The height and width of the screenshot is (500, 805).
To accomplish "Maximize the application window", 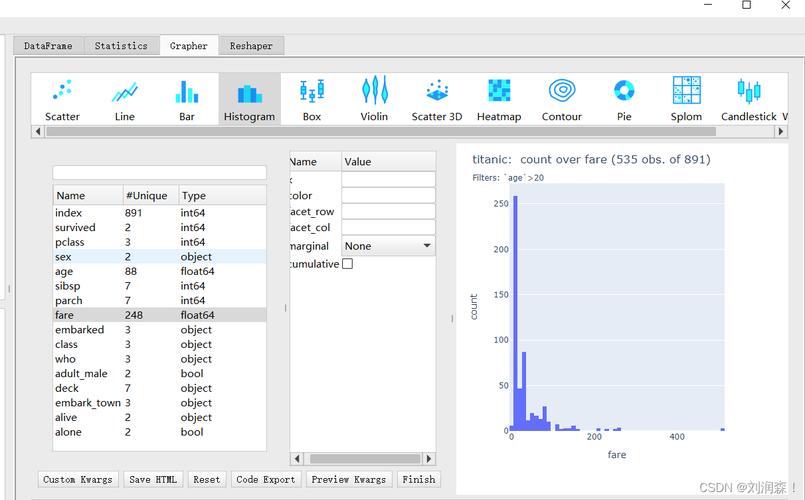I will (746, 5).
